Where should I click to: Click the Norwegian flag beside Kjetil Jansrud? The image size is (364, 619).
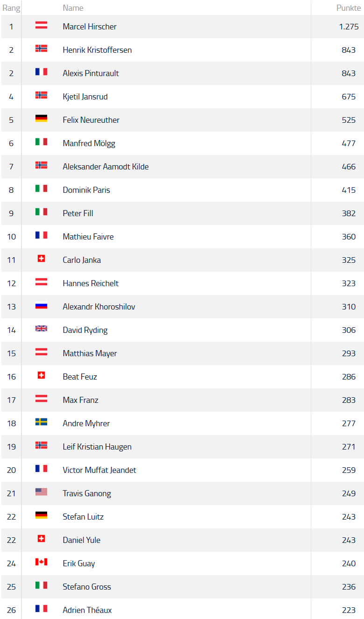click(x=41, y=96)
